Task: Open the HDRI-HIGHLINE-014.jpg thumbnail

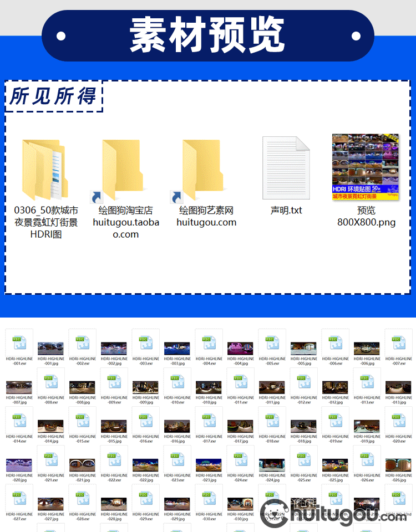Action: point(50,427)
